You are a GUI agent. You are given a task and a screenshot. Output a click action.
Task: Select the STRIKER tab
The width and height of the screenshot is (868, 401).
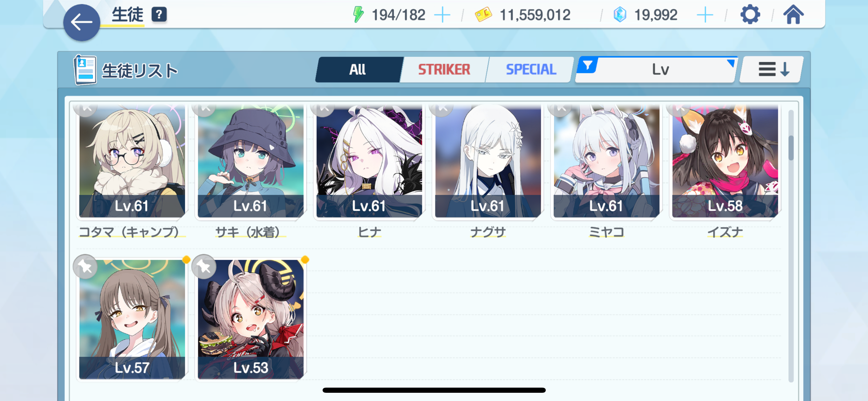[x=444, y=70]
